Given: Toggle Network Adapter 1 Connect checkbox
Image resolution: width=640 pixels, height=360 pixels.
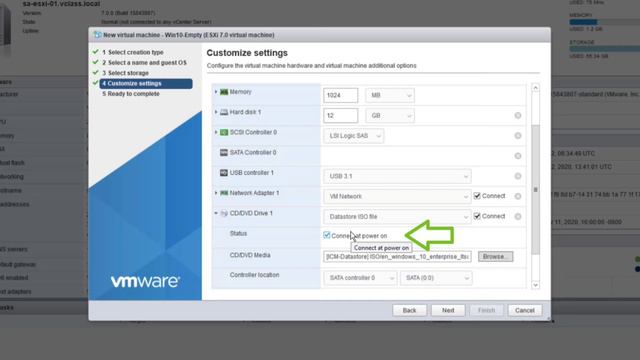Looking at the screenshot, I should click(477, 196).
